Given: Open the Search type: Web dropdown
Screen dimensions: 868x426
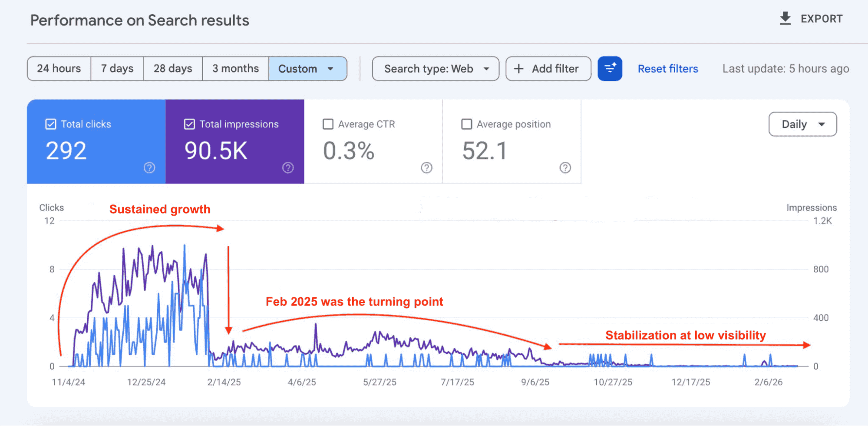Looking at the screenshot, I should click(x=435, y=68).
